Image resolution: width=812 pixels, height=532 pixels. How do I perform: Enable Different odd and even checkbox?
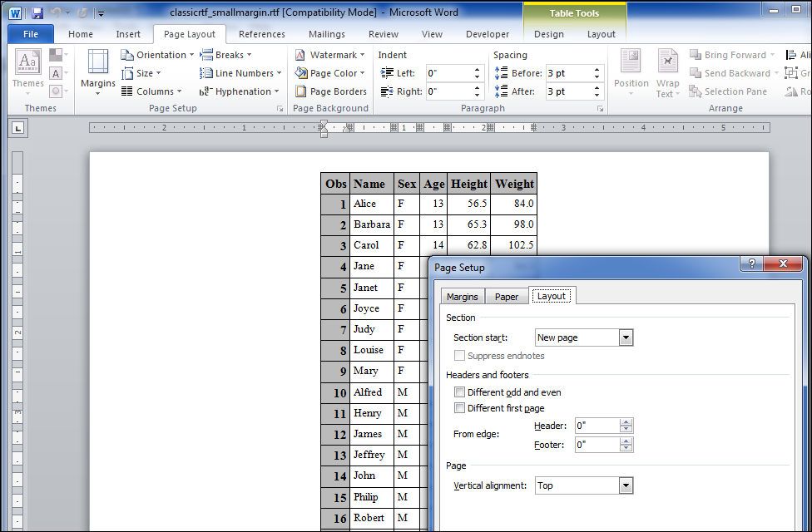tap(460, 392)
